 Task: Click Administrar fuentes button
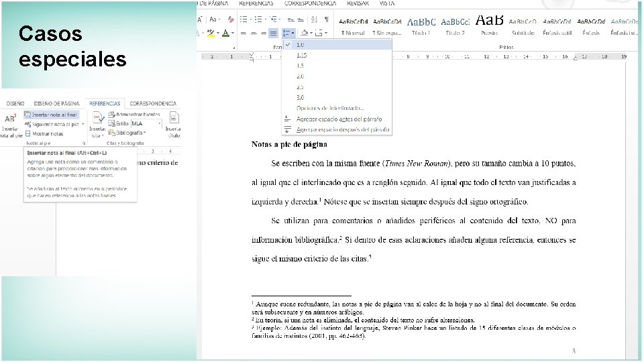134,115
